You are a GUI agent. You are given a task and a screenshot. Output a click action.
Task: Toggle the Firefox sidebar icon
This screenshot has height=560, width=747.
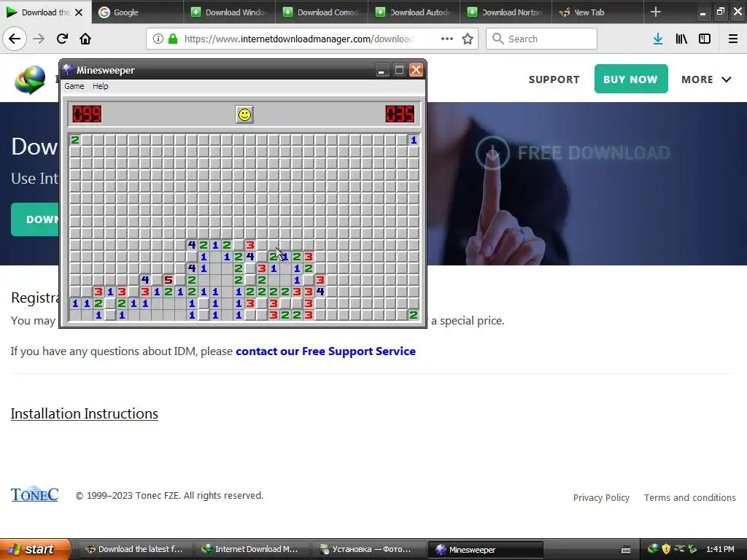pos(705,39)
